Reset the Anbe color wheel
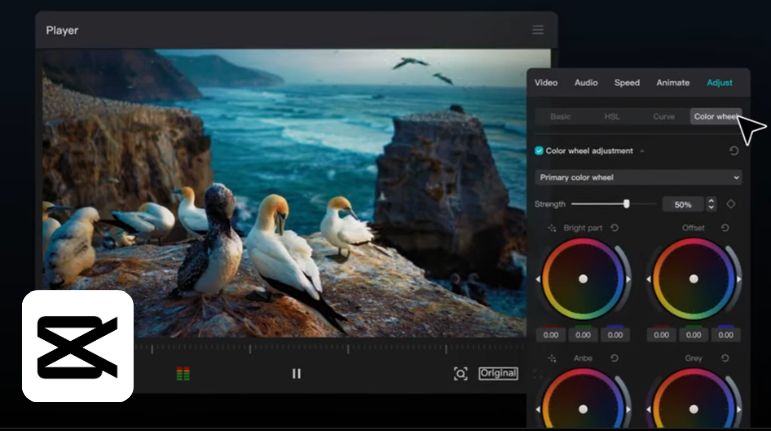Screen dimensions: 771x431 pos(615,358)
